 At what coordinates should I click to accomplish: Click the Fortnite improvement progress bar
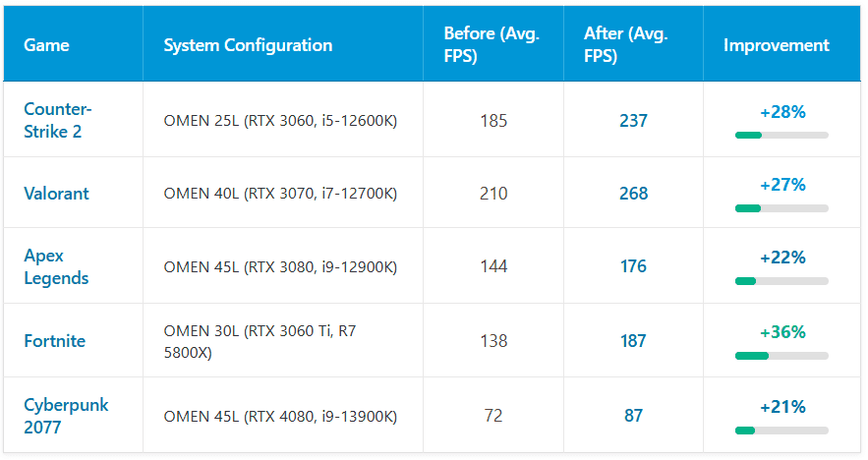coord(781,356)
